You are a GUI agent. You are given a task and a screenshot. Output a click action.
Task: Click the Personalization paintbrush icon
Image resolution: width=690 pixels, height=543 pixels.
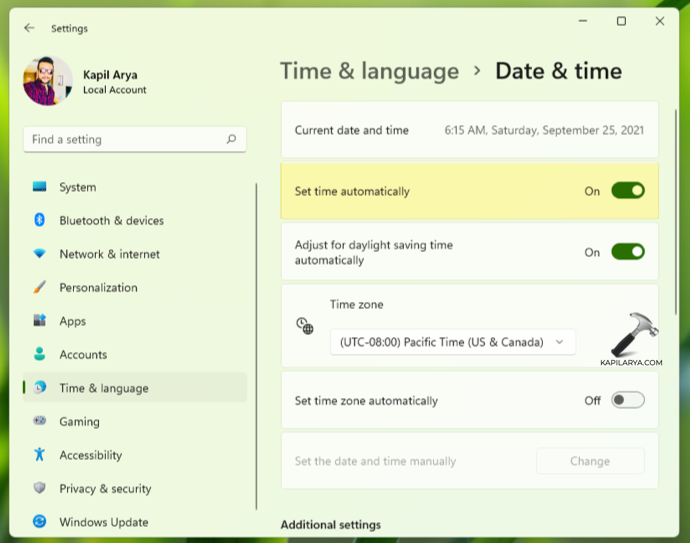pyautogui.click(x=40, y=287)
